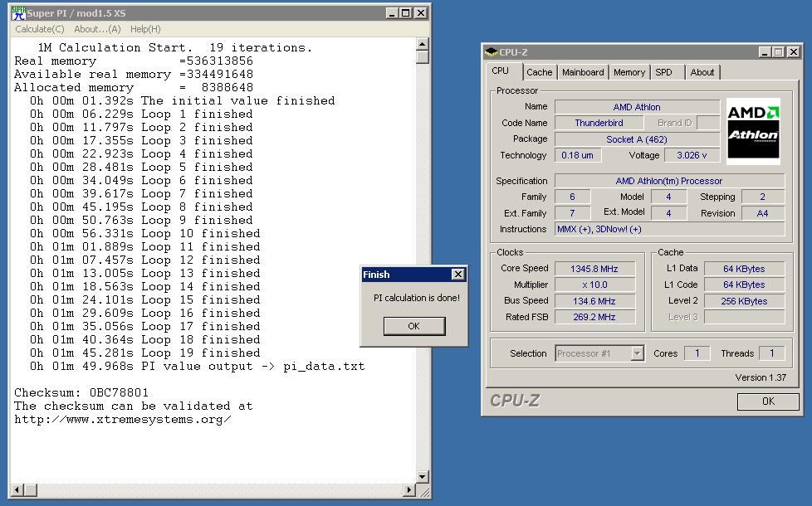The image size is (812, 506).
Task: Click the Specification field AMD Athlon(tm) Processor
Action: 669,181
